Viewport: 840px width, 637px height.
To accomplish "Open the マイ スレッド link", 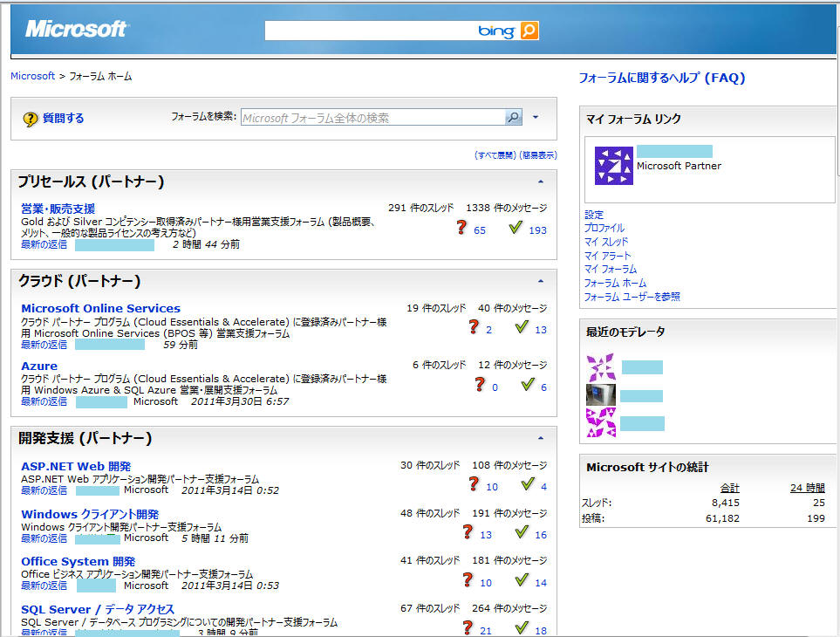I will pyautogui.click(x=606, y=243).
